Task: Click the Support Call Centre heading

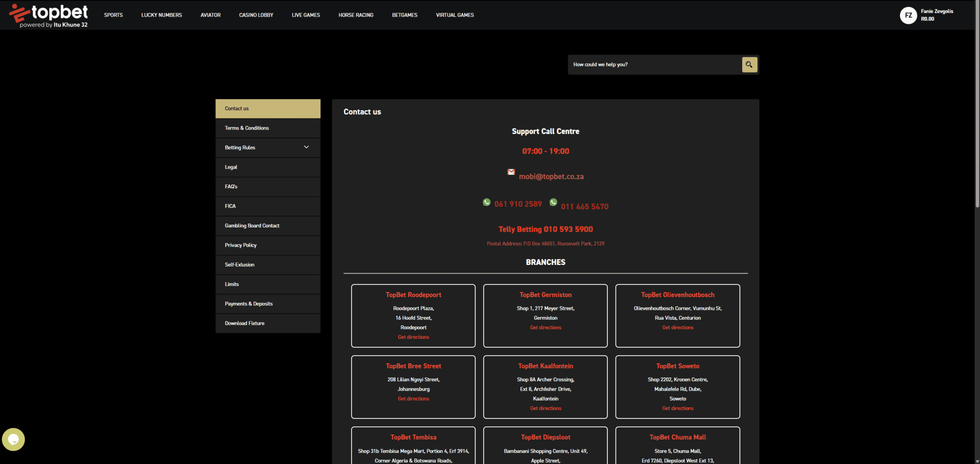Action: (x=546, y=132)
